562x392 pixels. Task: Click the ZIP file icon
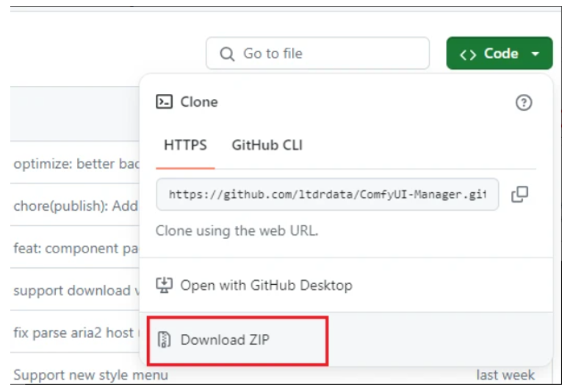pyautogui.click(x=164, y=340)
